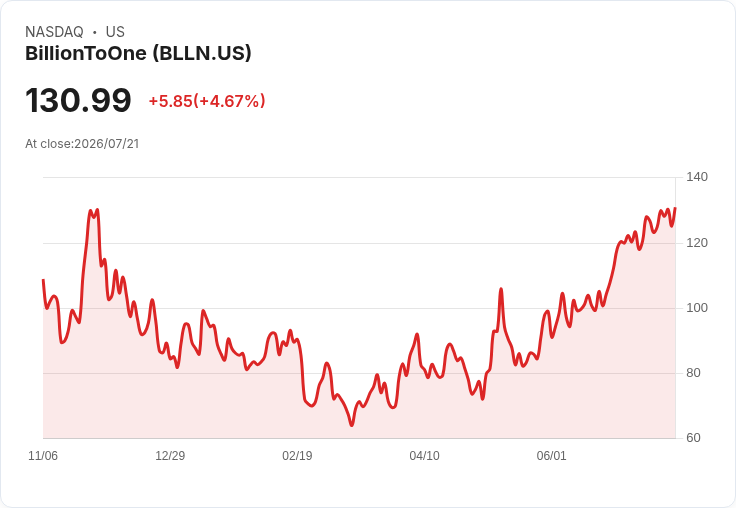The height and width of the screenshot is (508, 736).
Task: Select the price value 130.99
Action: [x=78, y=100]
